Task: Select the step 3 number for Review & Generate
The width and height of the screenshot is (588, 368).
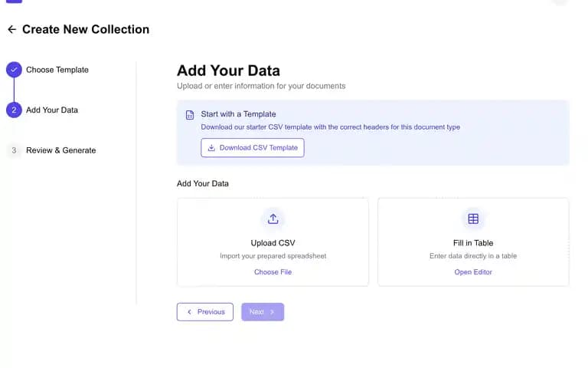Action: tap(14, 150)
